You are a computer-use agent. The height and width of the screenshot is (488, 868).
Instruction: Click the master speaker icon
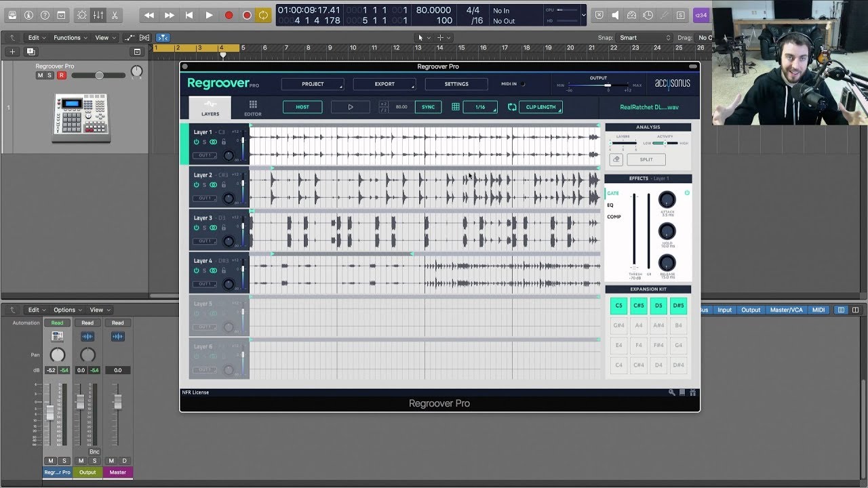coord(616,15)
